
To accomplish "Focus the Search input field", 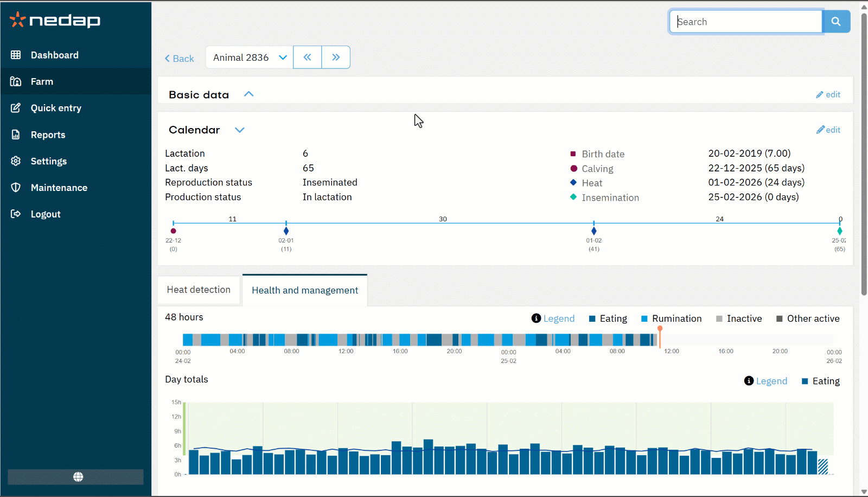I will (746, 22).
